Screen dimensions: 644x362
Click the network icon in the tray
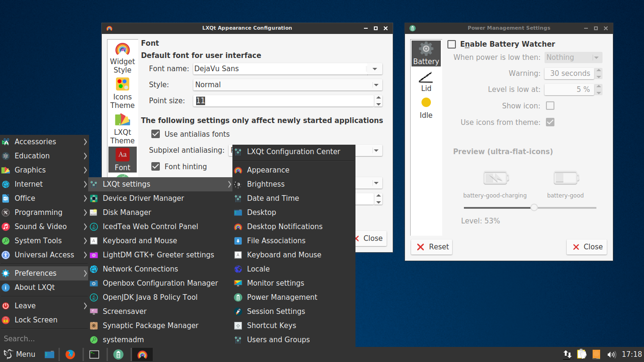568,354
